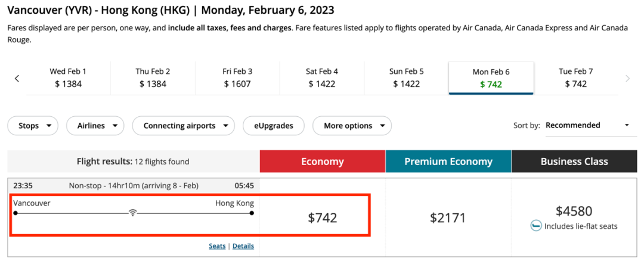Open the Seats link
Screen dimensions: 644x261
click(x=217, y=246)
